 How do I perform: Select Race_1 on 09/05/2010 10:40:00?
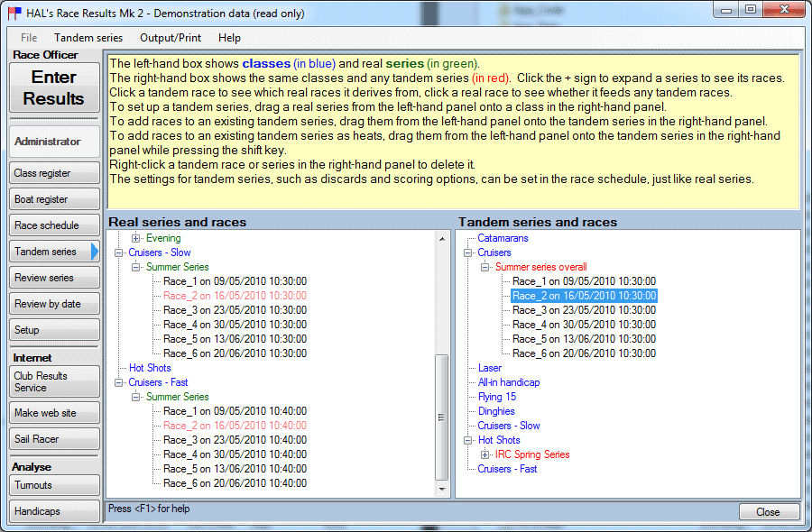point(235,411)
